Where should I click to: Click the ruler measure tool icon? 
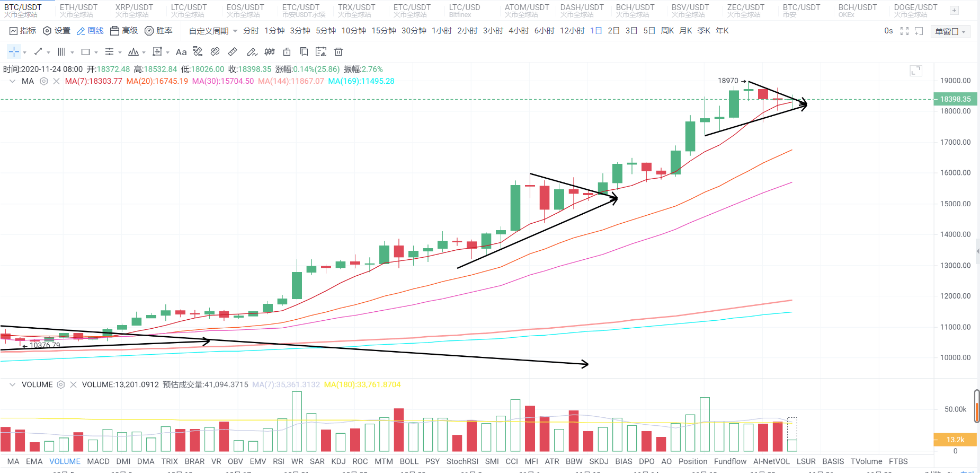233,51
